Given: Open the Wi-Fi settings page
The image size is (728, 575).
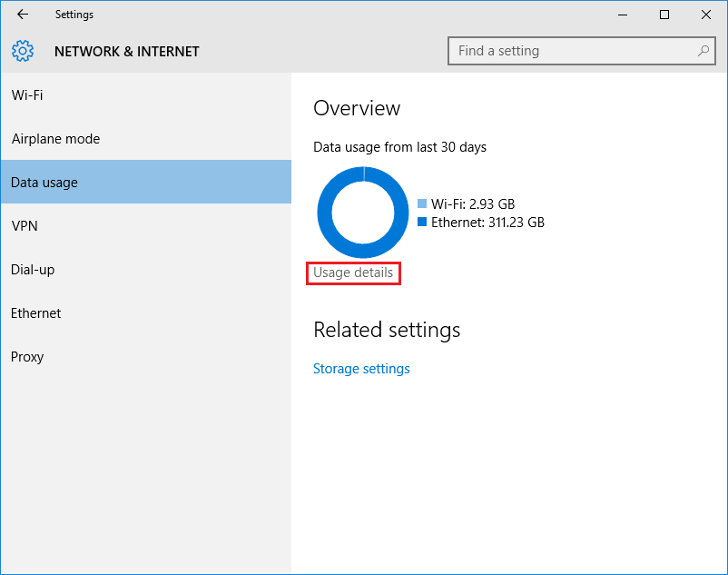Looking at the screenshot, I should [x=27, y=95].
